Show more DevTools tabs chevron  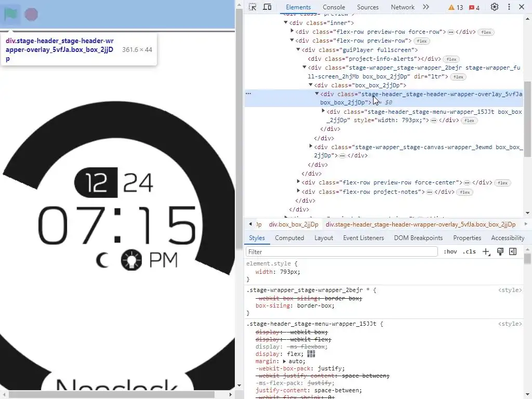coord(426,7)
